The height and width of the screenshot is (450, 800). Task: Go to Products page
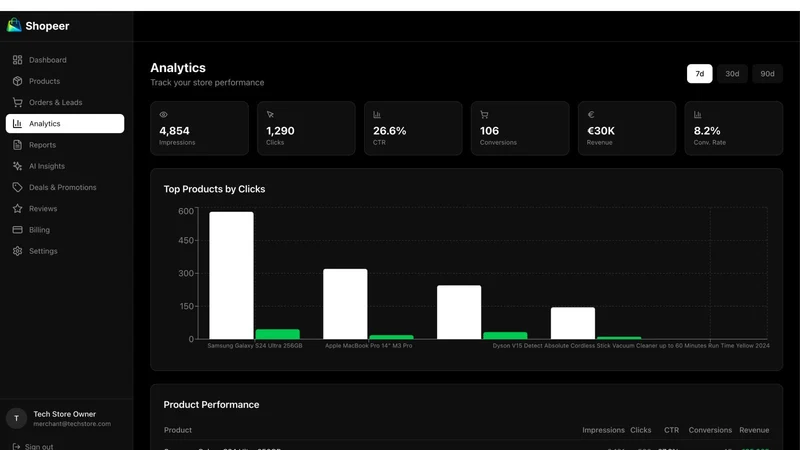coord(65,81)
